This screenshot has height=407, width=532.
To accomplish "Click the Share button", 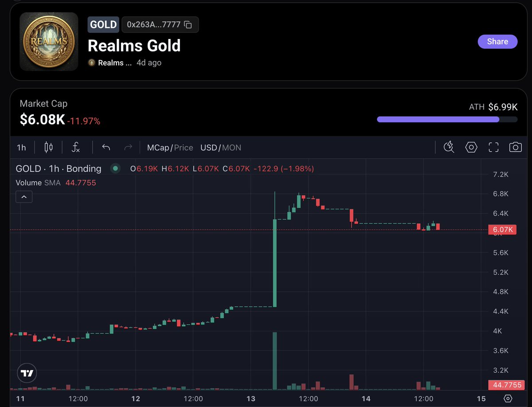I will (x=497, y=42).
